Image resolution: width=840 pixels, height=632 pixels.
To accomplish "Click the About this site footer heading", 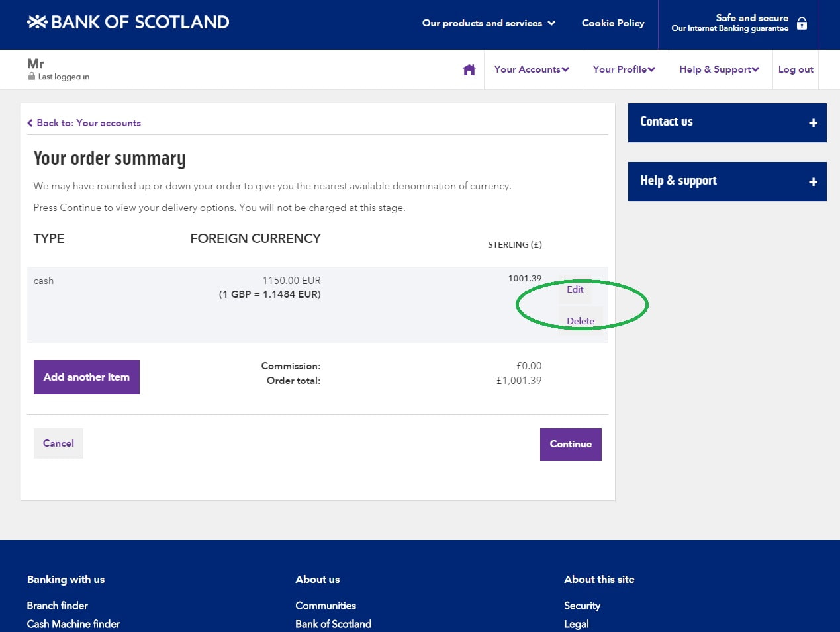I will (x=599, y=580).
